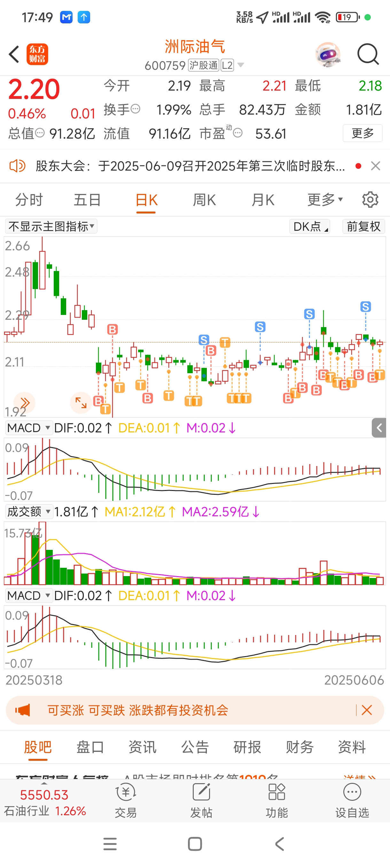Expand stock switcher arrow next to L2
Screen dimensions: 390x868
point(241,65)
